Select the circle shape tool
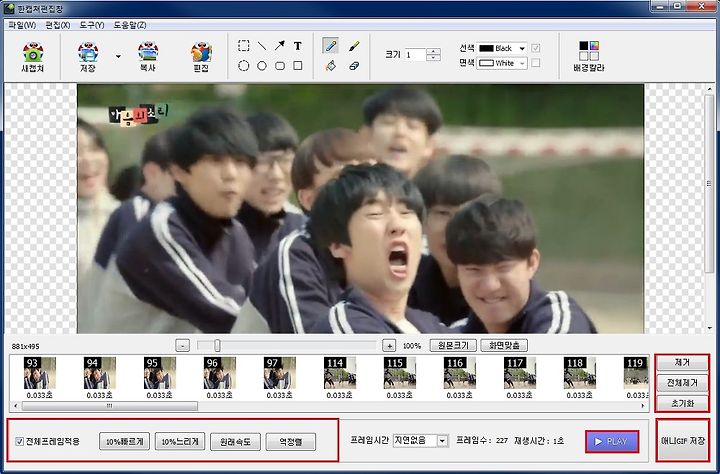 tap(262, 66)
